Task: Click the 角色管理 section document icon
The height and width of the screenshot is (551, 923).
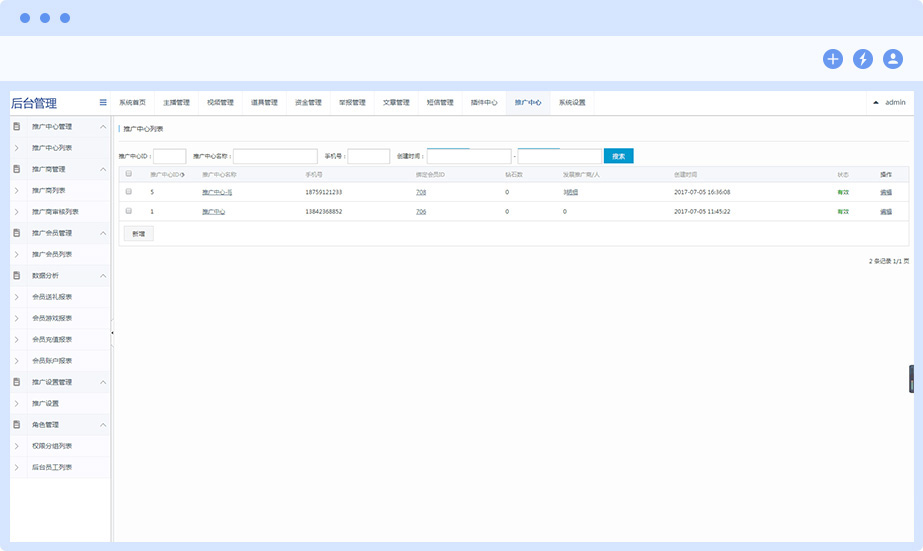Action: click(17, 424)
